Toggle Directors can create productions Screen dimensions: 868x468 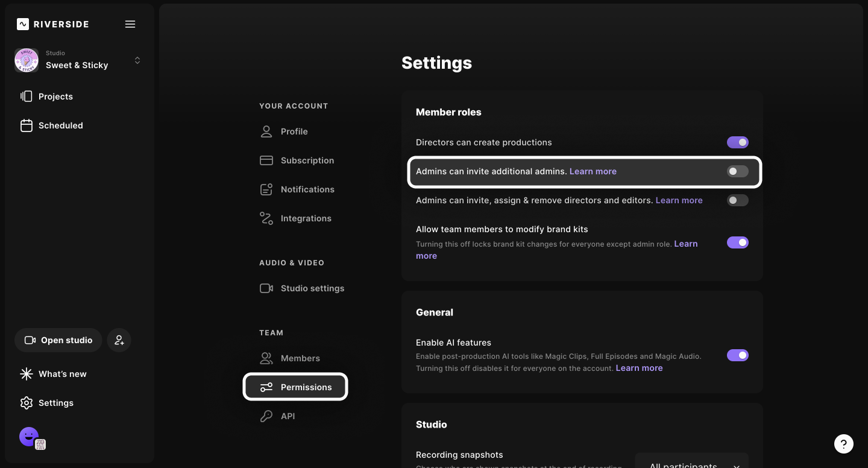pyautogui.click(x=737, y=142)
